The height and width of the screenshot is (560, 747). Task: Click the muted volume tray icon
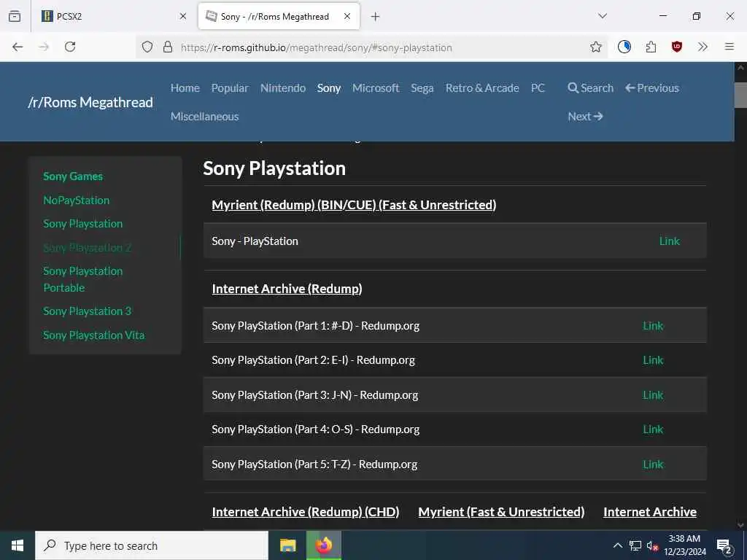coord(652,545)
